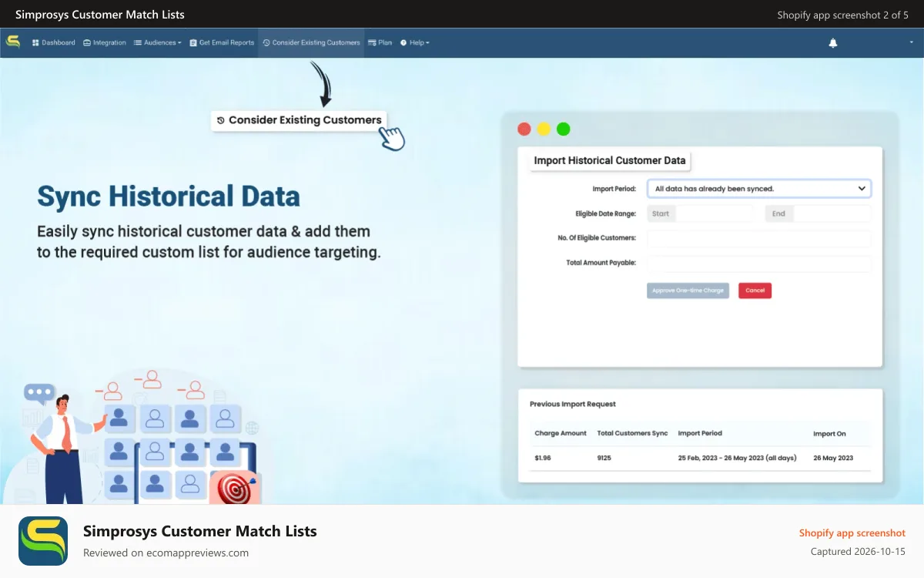Click the Import On column header
This screenshot has height=578, width=924.
pos(829,434)
